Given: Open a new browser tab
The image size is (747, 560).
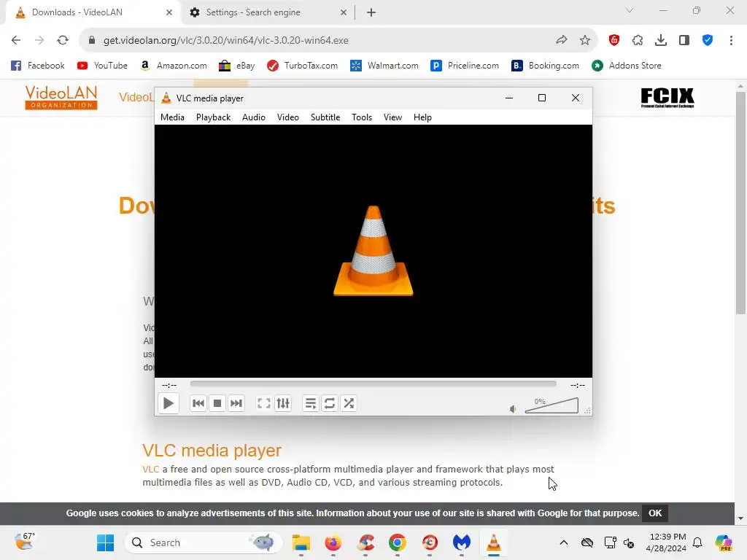Looking at the screenshot, I should (371, 12).
